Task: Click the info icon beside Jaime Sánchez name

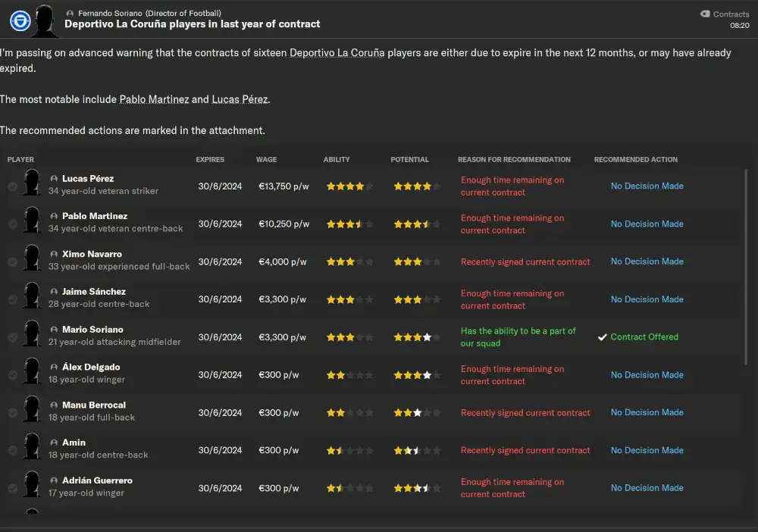Action: coord(54,292)
